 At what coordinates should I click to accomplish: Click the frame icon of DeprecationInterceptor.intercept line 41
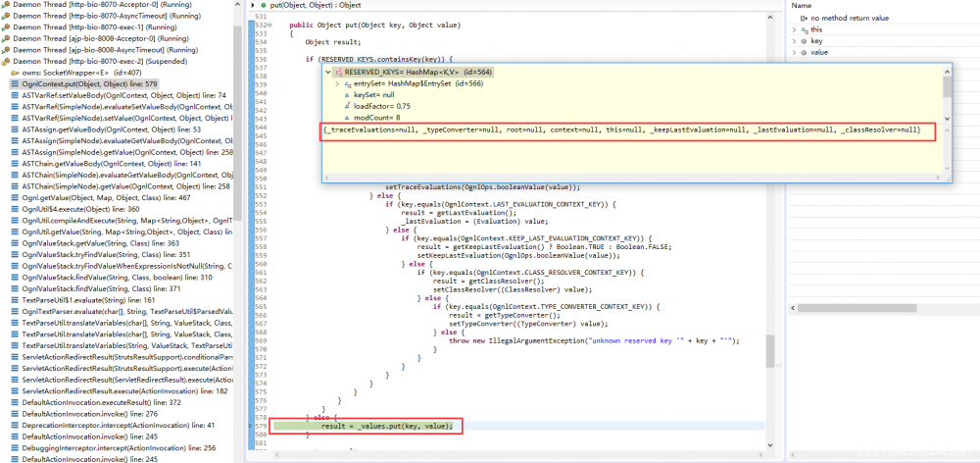pos(15,425)
